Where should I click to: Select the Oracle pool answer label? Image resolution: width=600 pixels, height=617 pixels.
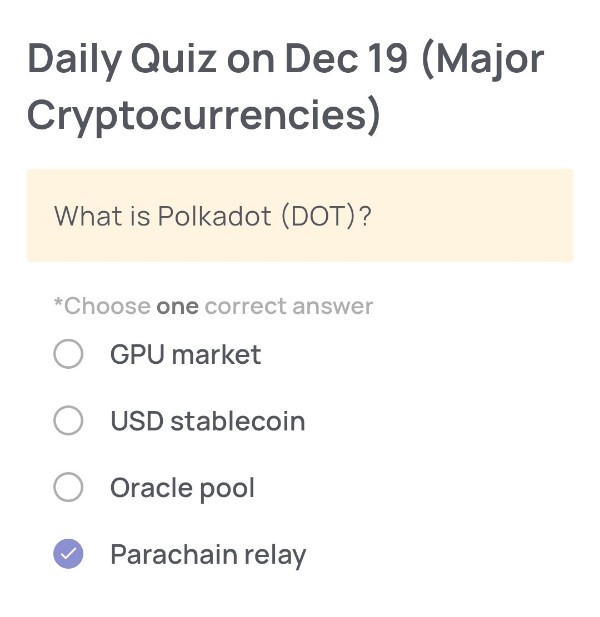(182, 488)
